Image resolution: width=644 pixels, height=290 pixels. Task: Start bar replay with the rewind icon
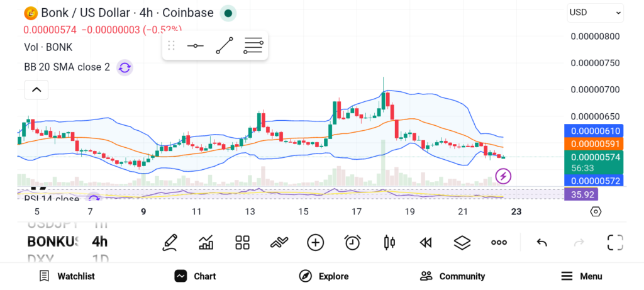[426, 242]
